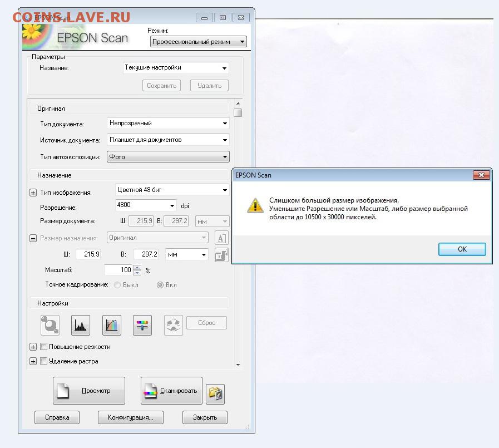The width and height of the screenshot is (499, 448).
Task: Close the EPSON Scan error dialog
Action: (x=481, y=175)
